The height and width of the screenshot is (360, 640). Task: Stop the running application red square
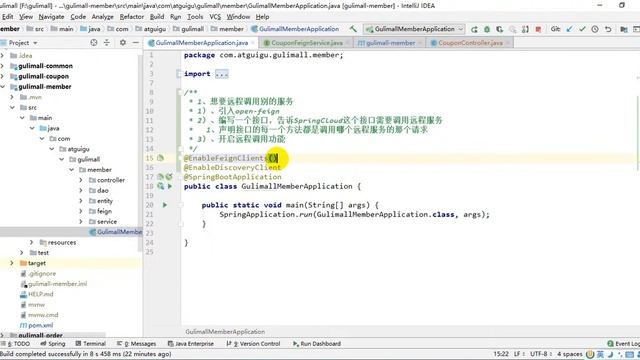[538, 29]
